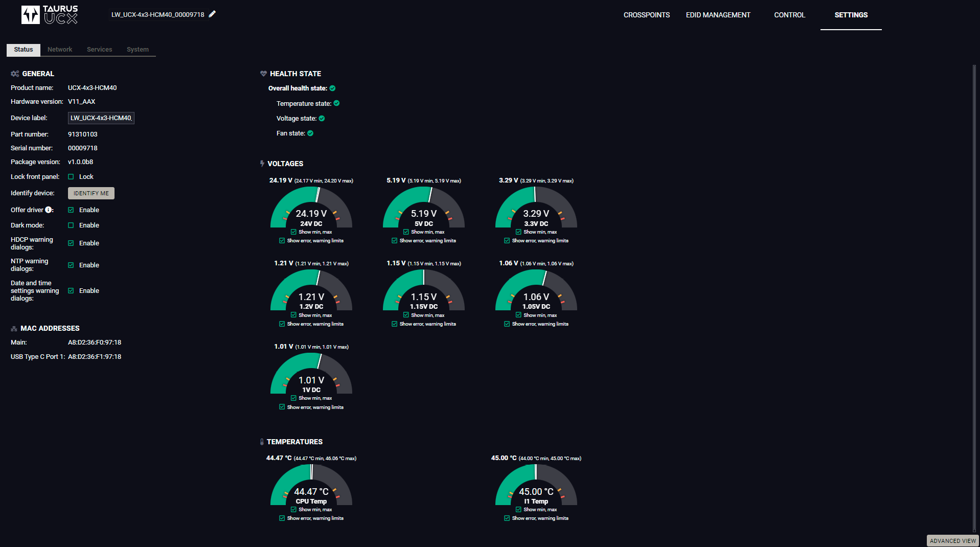Open the Control page
The height and width of the screenshot is (547, 980).
pos(789,15)
